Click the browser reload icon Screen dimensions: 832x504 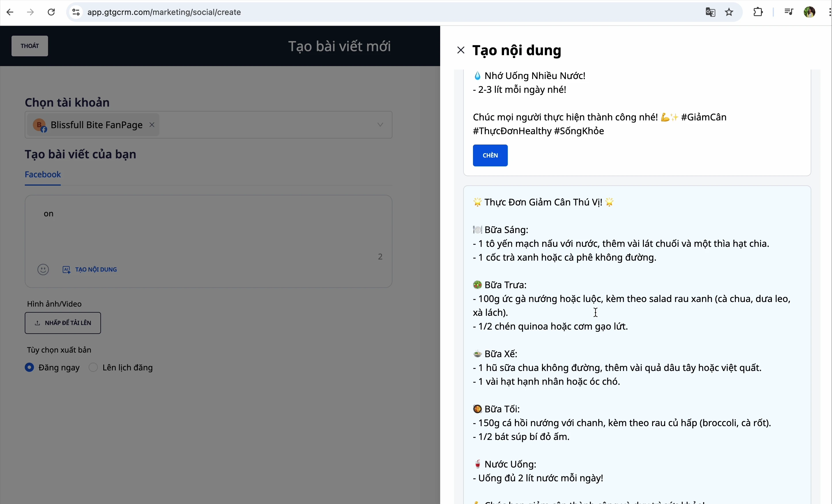[x=51, y=12]
